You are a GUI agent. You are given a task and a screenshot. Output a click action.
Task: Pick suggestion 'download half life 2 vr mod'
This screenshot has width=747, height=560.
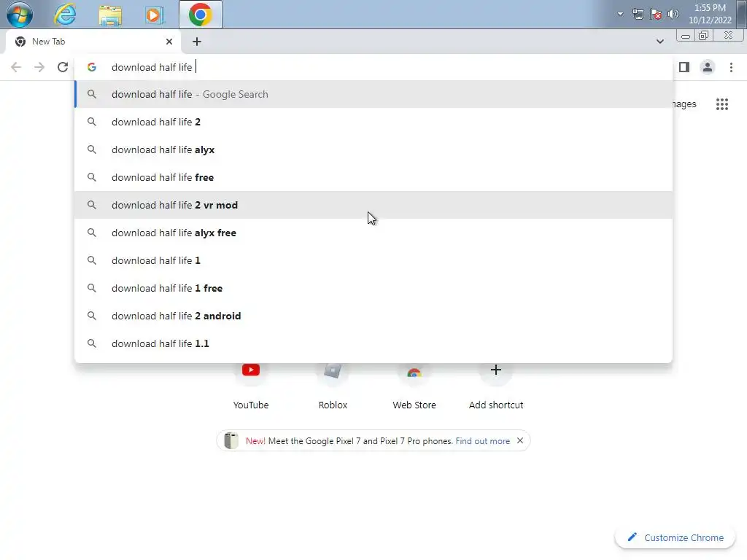373,205
